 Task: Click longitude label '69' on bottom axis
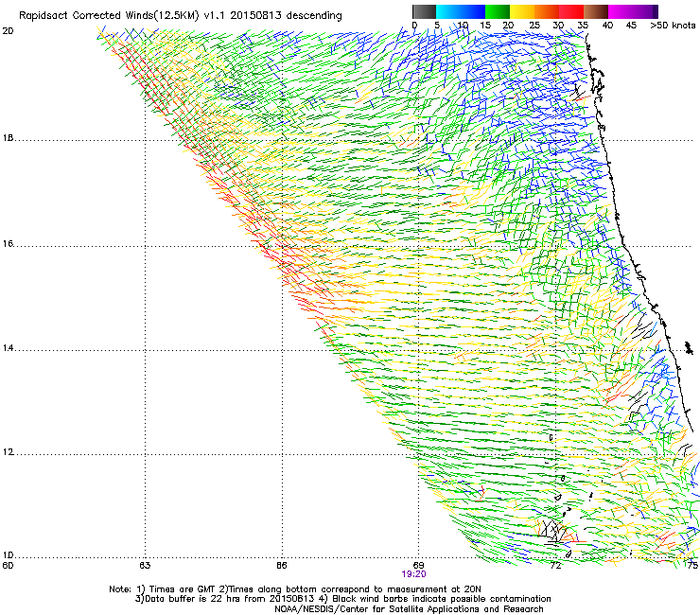[x=418, y=566]
